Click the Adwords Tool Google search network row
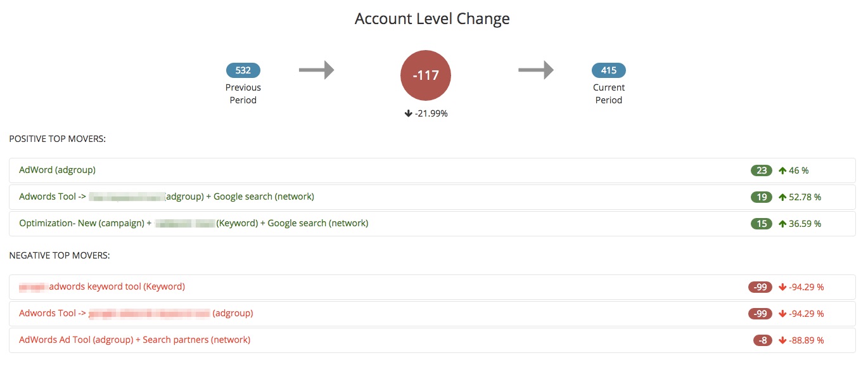 [x=433, y=197]
